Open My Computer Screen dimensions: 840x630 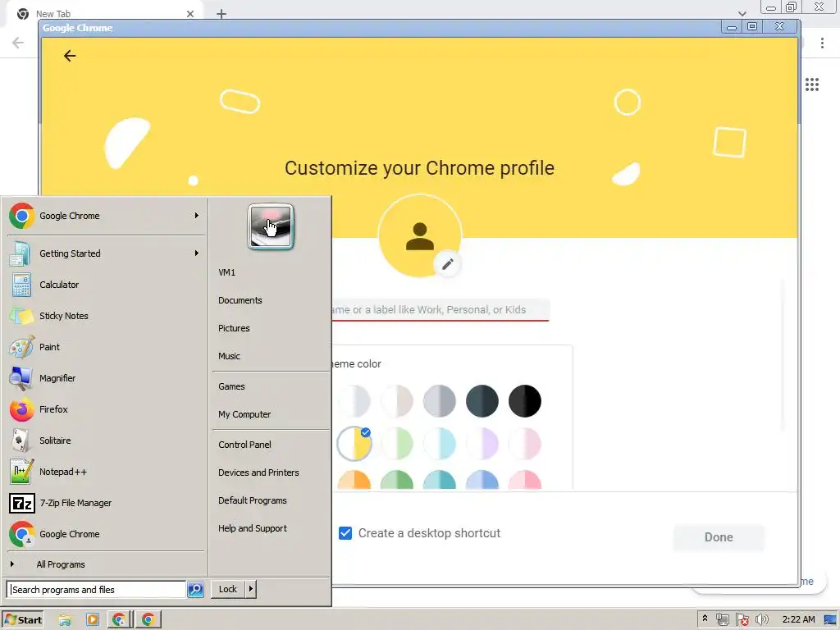pyautogui.click(x=244, y=414)
